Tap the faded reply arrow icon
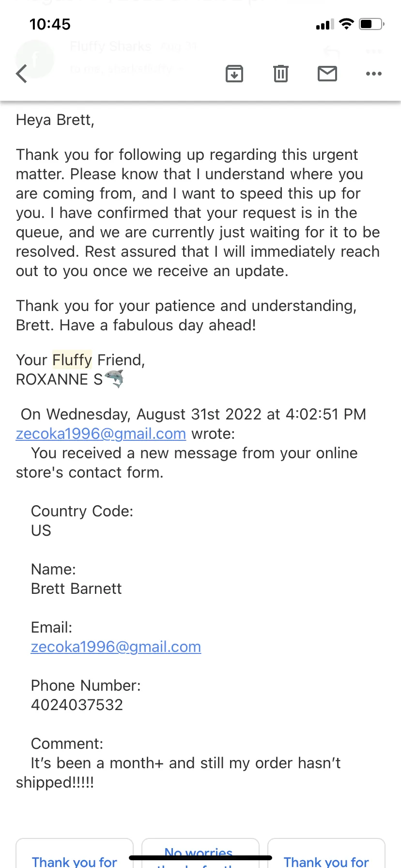The image size is (401, 868). 332,51
